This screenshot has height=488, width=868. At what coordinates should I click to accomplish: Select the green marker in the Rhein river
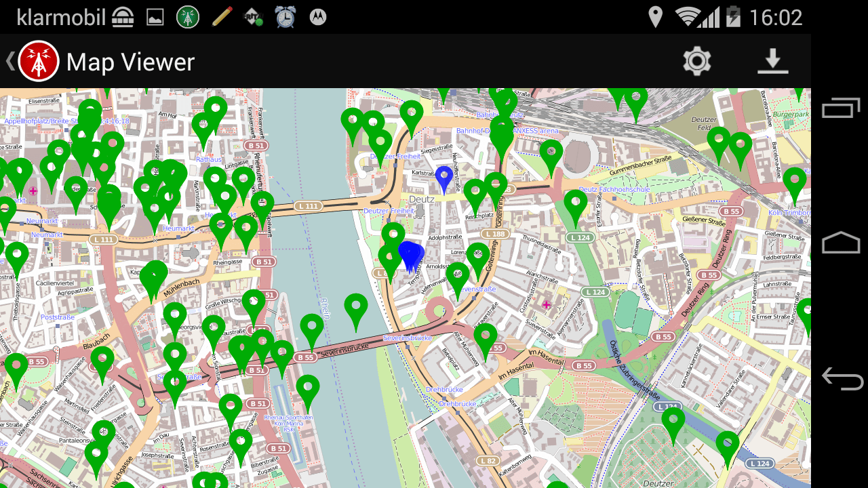[x=356, y=312]
